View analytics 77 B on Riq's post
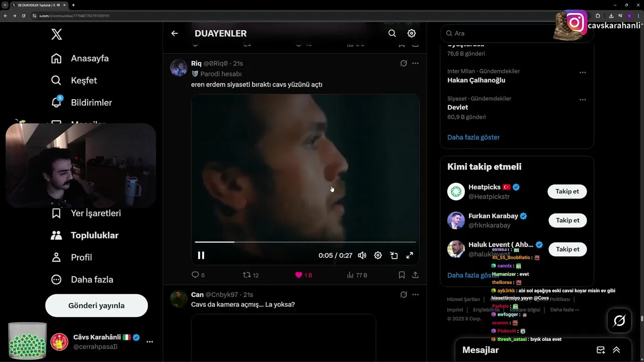 357,275
